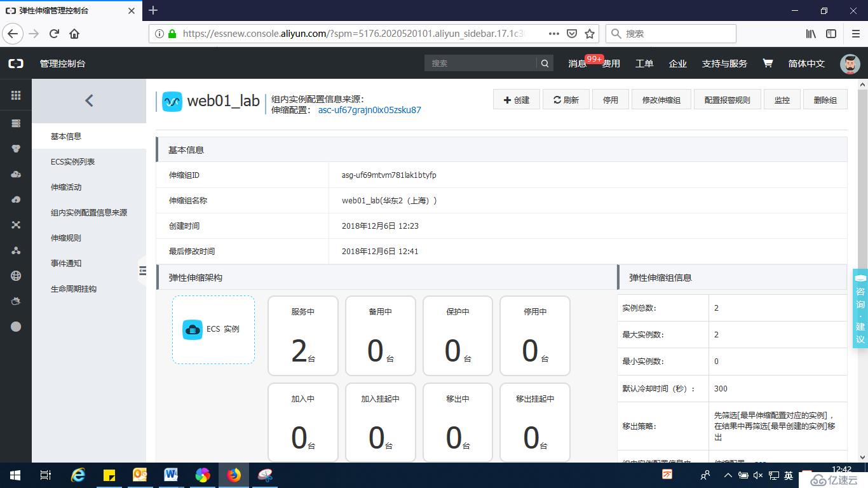The width and height of the screenshot is (868, 488).
Task: Click the 备用中 0 台 status card
Action: (x=380, y=335)
